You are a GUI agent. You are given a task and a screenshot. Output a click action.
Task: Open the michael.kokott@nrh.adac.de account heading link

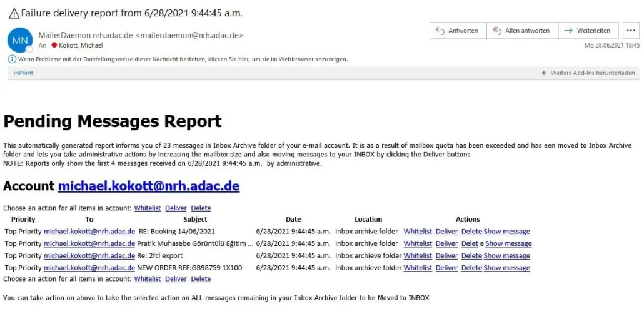(x=149, y=186)
